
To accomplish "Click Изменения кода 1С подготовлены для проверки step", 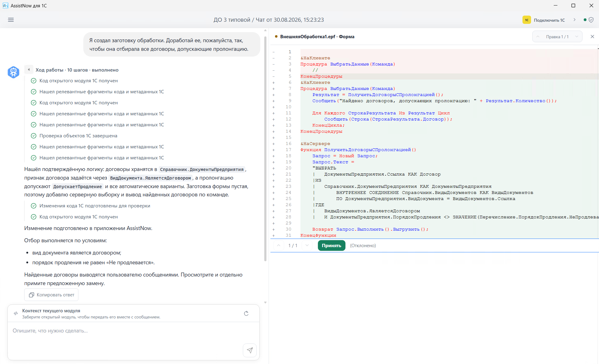I will [x=95, y=206].
